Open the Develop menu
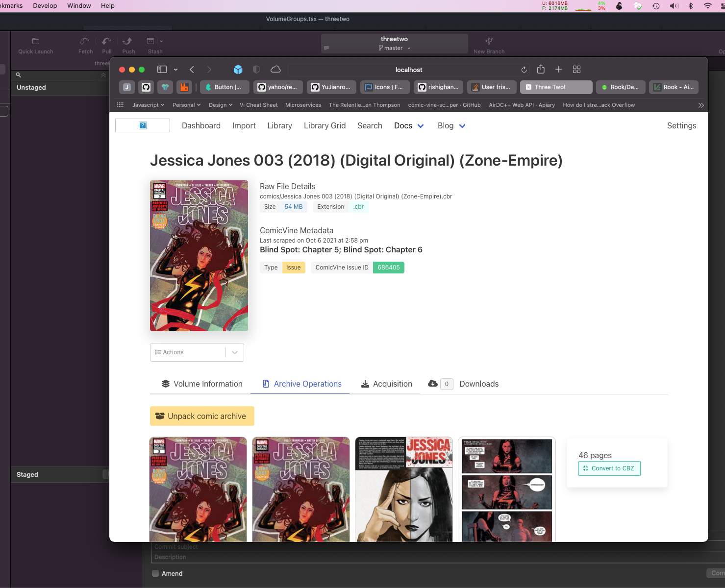 (x=45, y=5)
